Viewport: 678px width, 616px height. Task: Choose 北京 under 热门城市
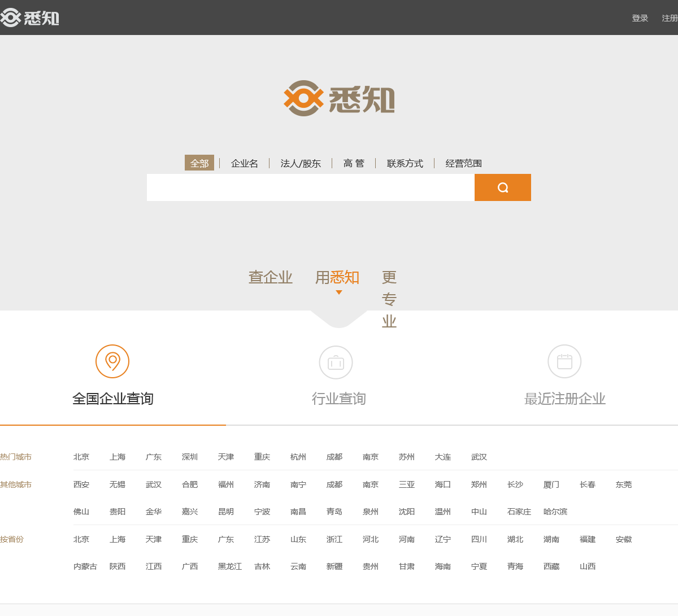[x=81, y=457]
